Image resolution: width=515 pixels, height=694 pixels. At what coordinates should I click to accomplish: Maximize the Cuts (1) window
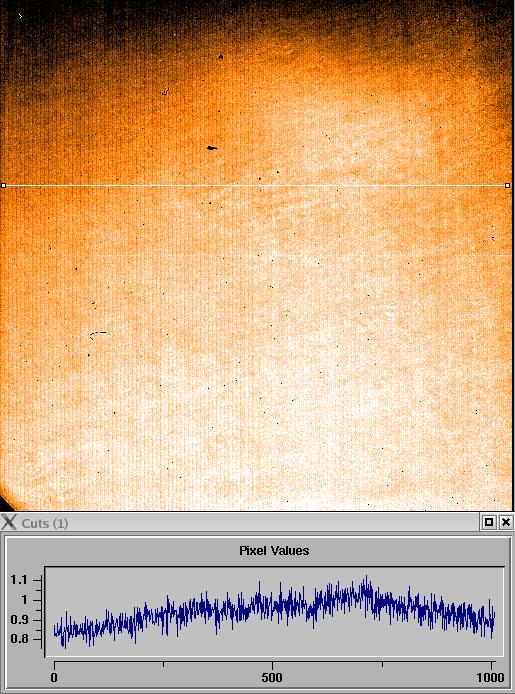(x=489, y=522)
